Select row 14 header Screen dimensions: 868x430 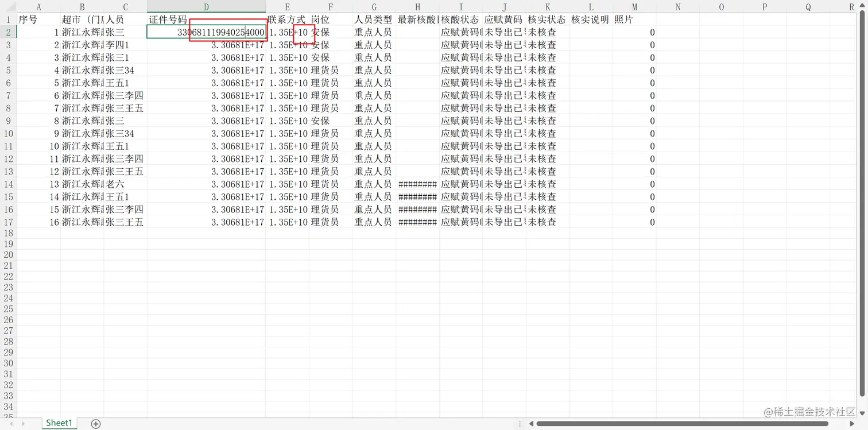8,184
